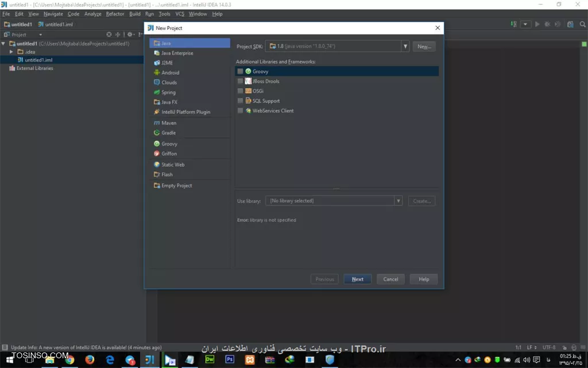588x368 pixels.
Task: Open the Refactor menu
Action: coord(115,14)
